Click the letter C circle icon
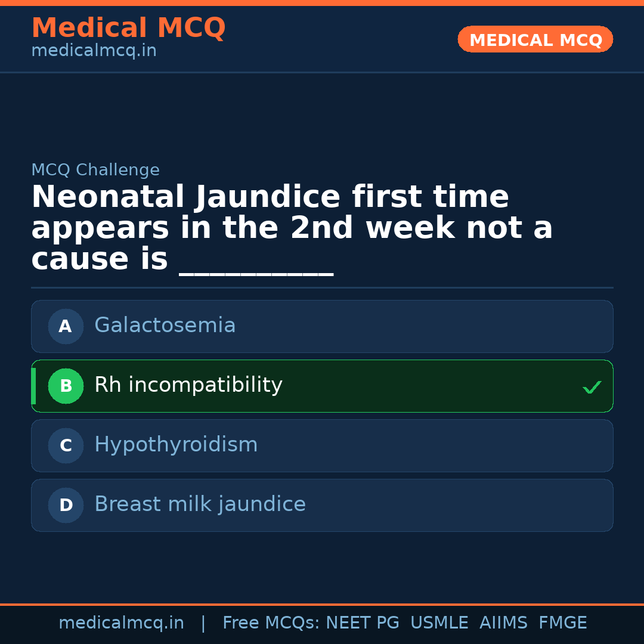The image size is (644, 644). [x=66, y=445]
